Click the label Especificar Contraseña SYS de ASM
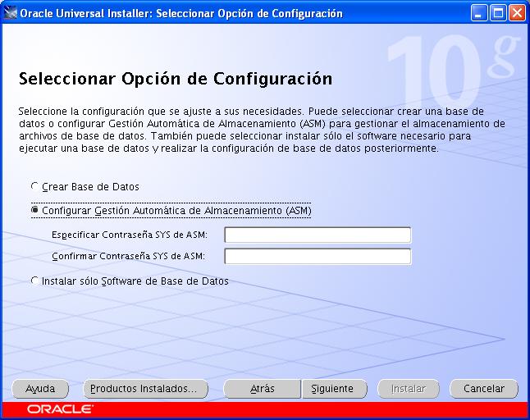Viewport: 530px width, 420px height. (x=130, y=235)
